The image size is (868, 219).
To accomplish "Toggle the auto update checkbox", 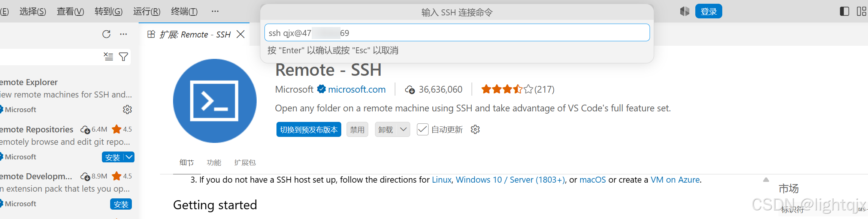I will (x=423, y=129).
